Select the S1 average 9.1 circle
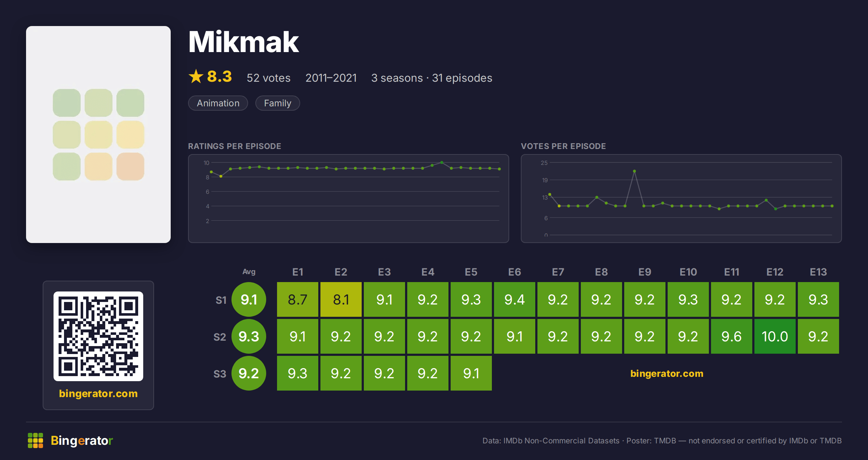This screenshot has height=460, width=868. coord(249,299)
